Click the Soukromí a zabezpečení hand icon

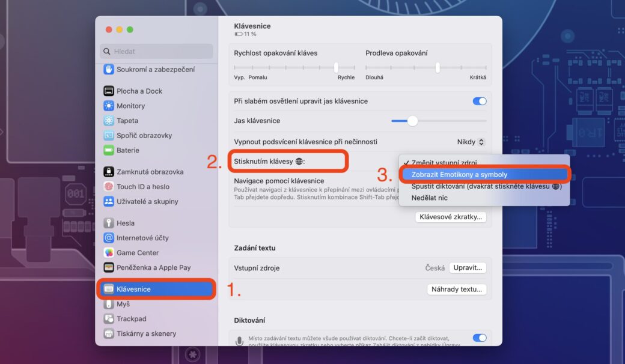(x=109, y=69)
